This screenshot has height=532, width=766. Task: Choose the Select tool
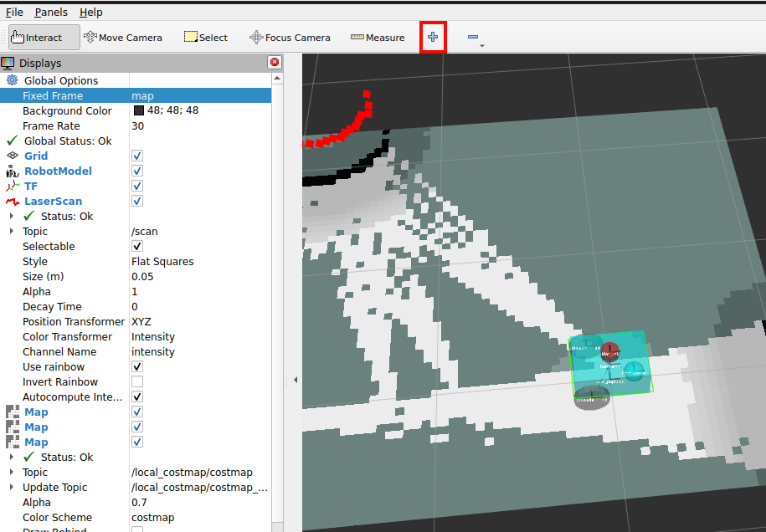tap(206, 38)
